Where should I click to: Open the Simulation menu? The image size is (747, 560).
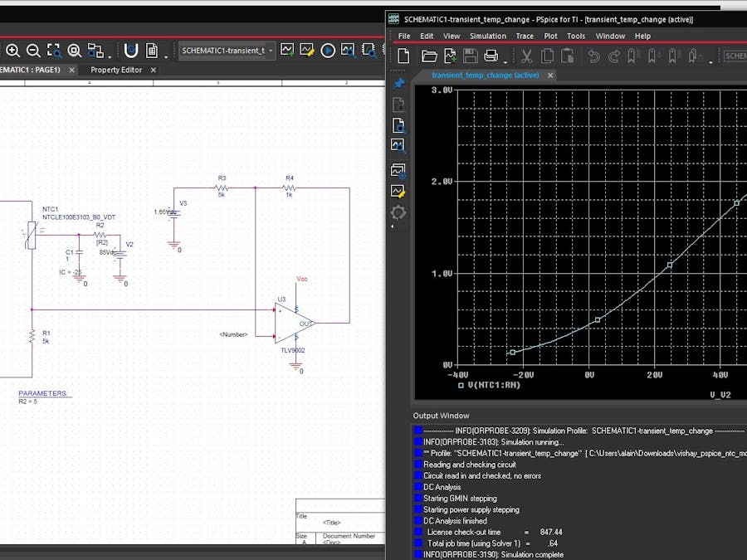coord(487,36)
